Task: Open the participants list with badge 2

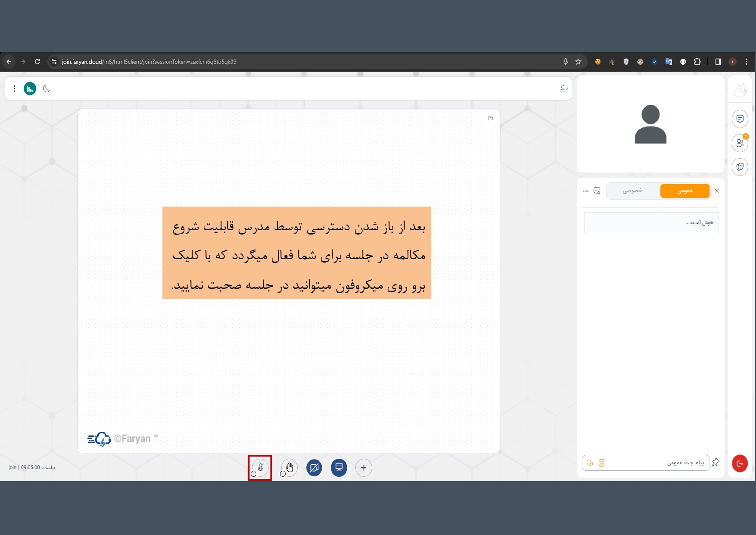Action: [x=740, y=143]
